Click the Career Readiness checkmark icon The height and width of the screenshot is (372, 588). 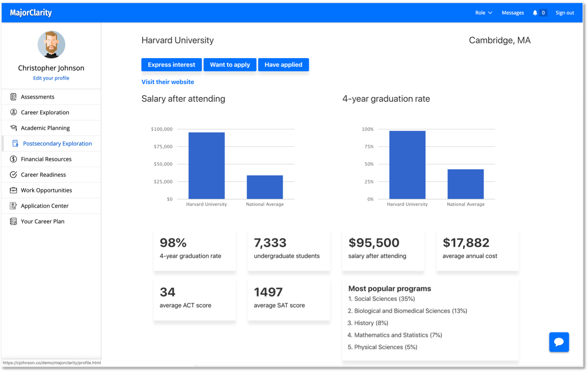(x=14, y=175)
